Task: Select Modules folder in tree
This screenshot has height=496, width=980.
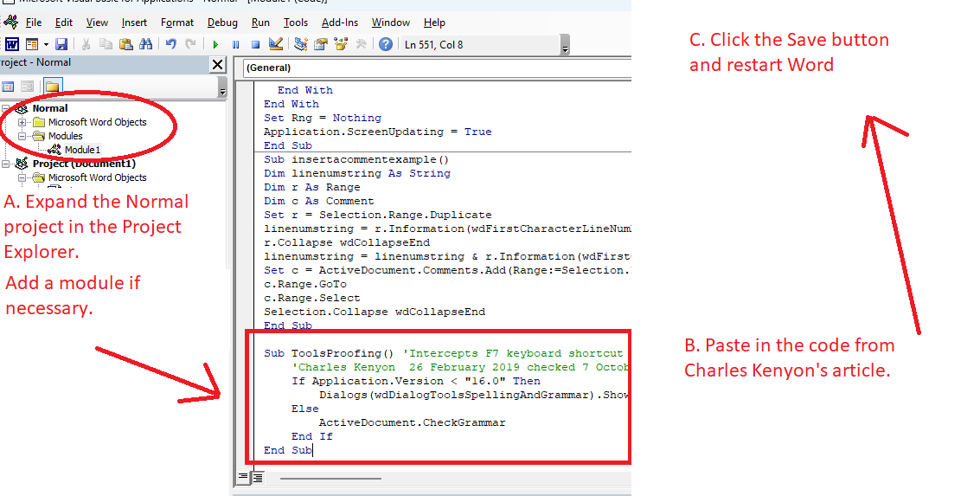Action: pos(66,136)
